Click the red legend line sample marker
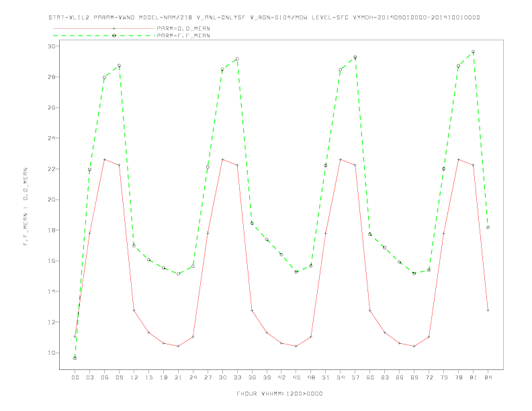This screenshot has width=532, height=411. [114, 28]
